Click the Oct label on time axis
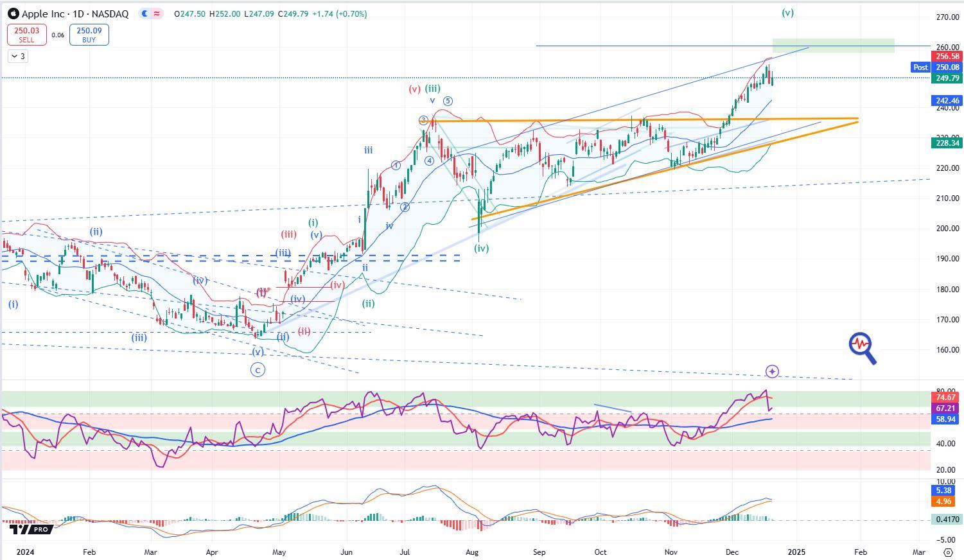 tap(600, 552)
